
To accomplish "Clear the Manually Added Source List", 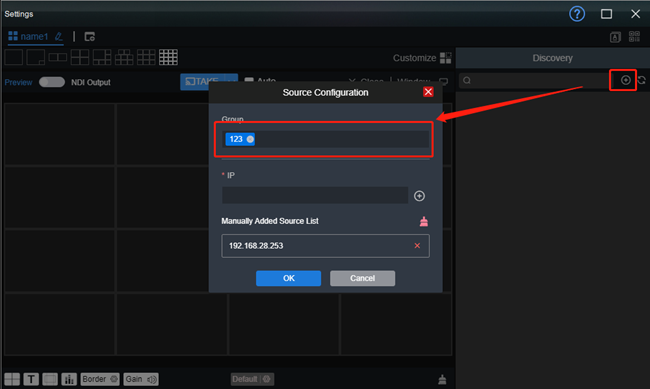I will point(424,221).
